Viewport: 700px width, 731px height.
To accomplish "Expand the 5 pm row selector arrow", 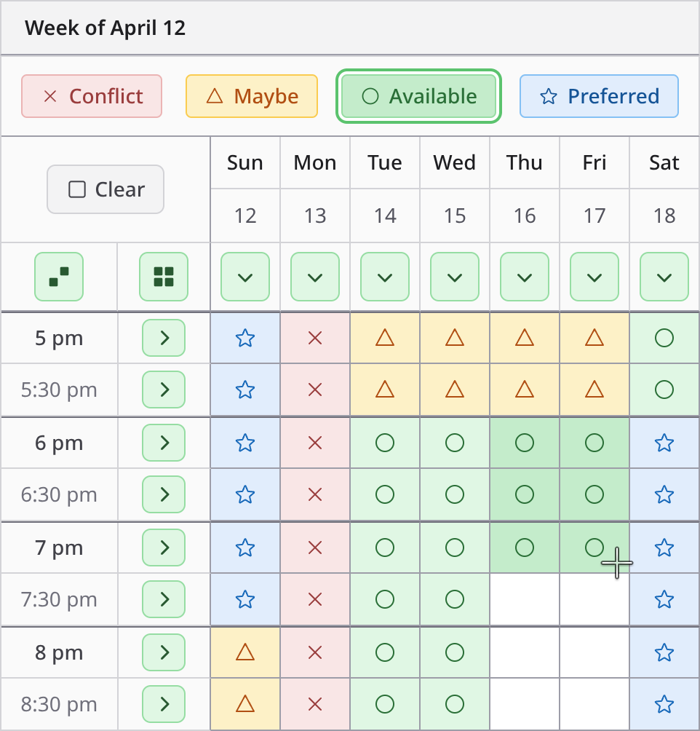I will click(x=164, y=338).
